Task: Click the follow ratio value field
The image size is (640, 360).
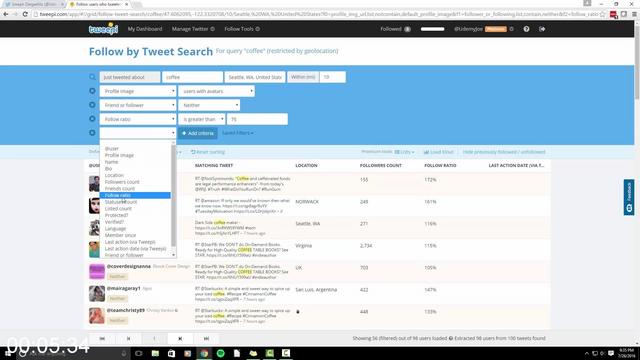Action: tap(257, 119)
